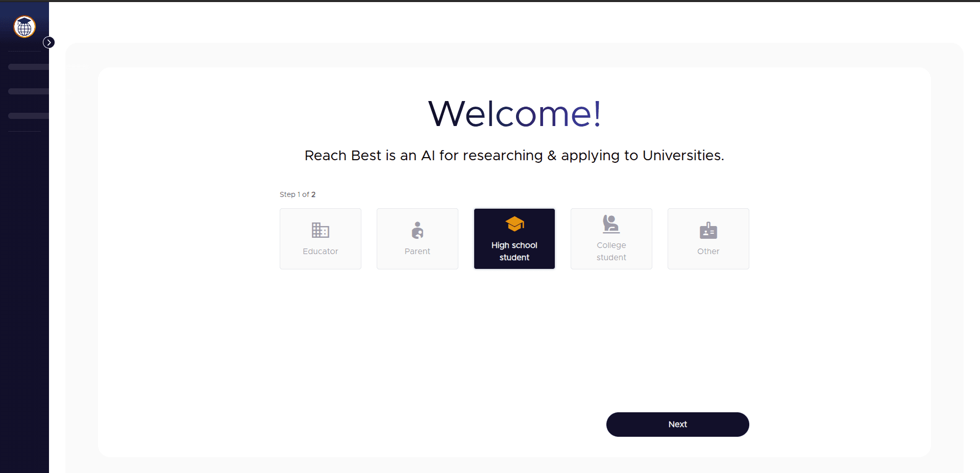Click the Next button

click(678, 425)
